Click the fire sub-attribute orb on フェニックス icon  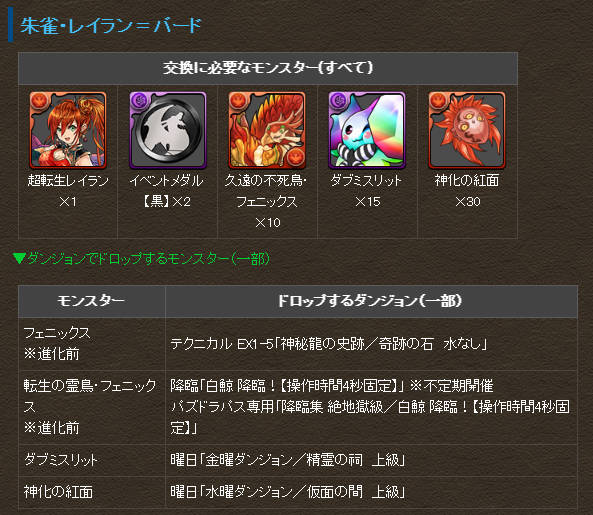295,157
